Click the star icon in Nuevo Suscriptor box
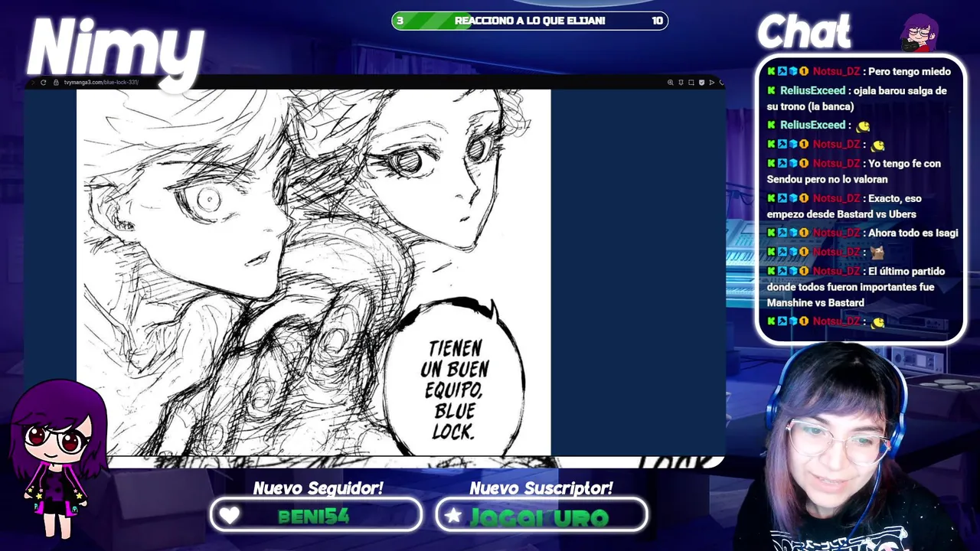Viewport: 980px width, 551px height. coord(453,515)
